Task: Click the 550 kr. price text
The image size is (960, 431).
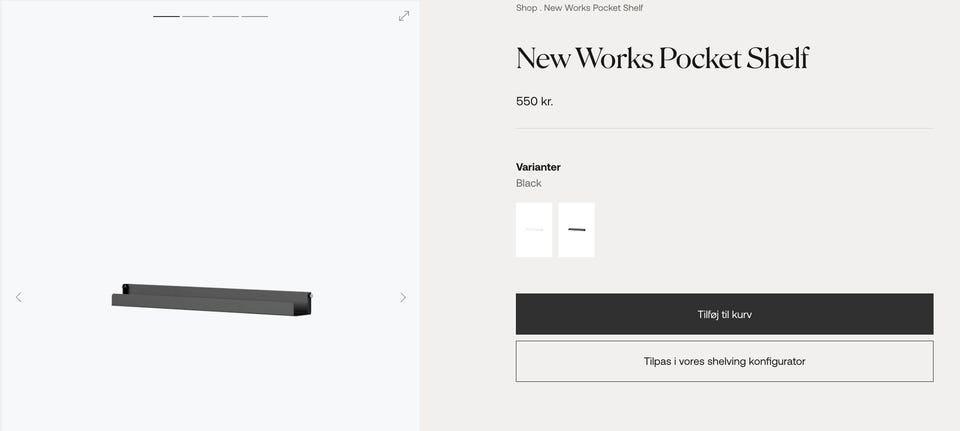Action: [534, 102]
